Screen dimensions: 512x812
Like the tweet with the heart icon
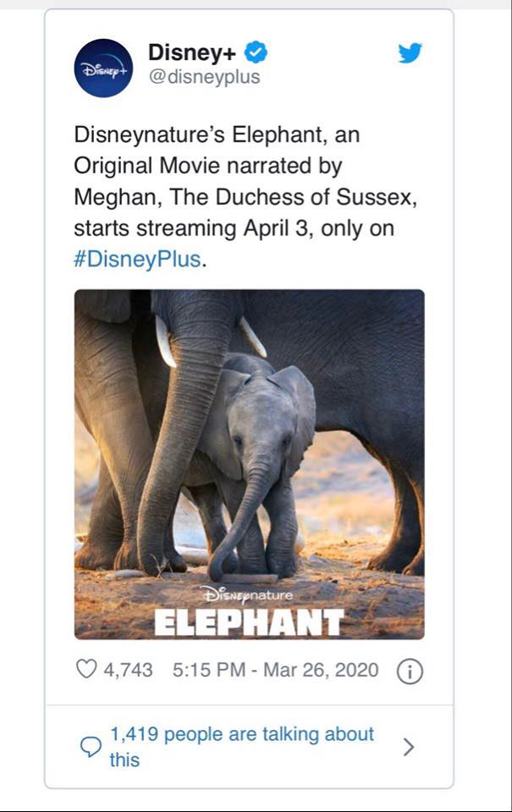point(85,670)
